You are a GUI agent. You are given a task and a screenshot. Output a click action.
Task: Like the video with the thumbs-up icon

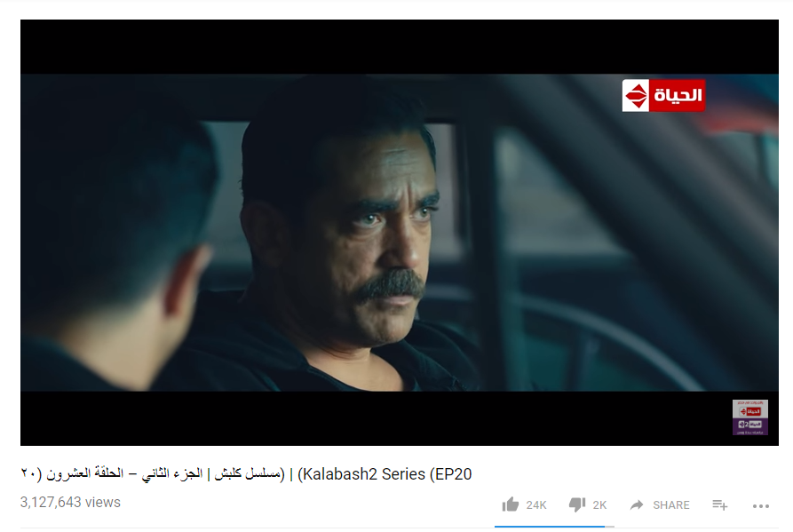point(511,504)
